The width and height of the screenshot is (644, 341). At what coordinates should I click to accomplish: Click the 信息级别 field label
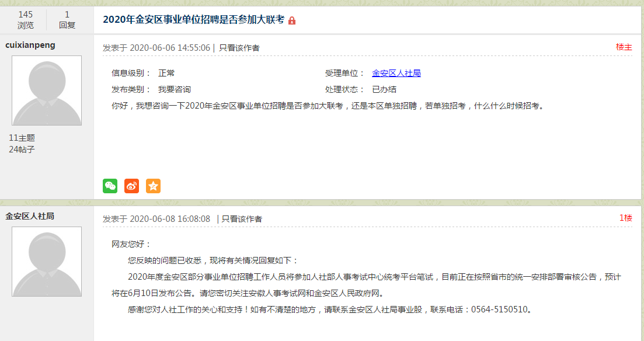pyautogui.click(x=131, y=73)
